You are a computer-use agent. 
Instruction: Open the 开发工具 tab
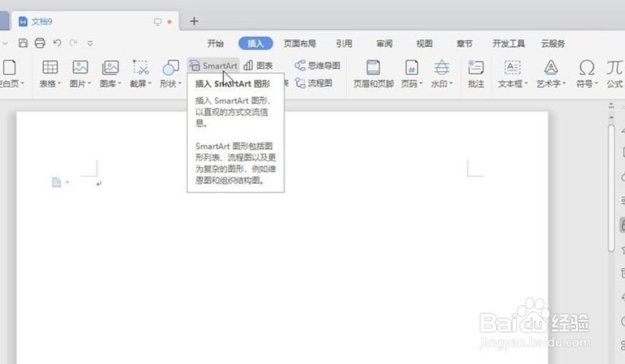click(x=509, y=44)
